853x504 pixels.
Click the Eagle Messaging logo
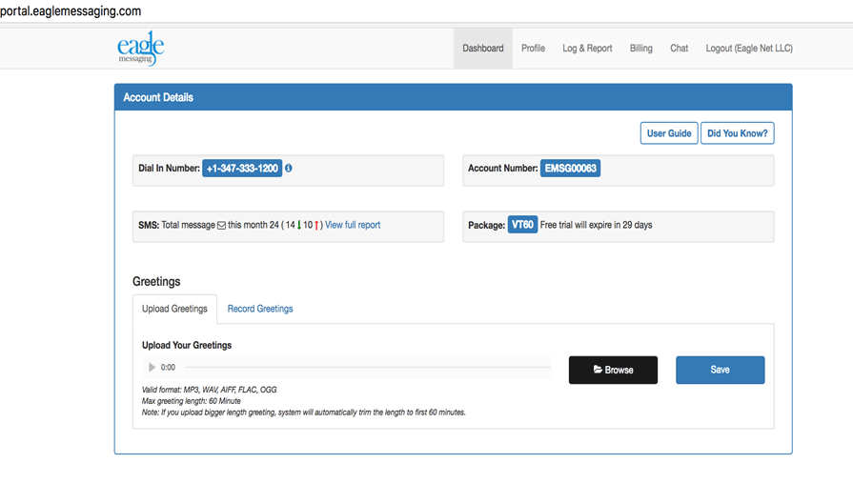141,49
